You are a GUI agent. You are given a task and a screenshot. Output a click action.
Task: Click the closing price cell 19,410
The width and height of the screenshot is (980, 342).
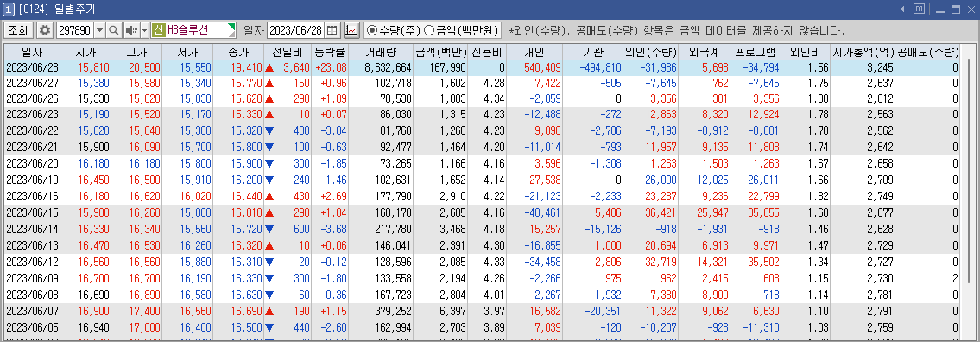(239, 67)
